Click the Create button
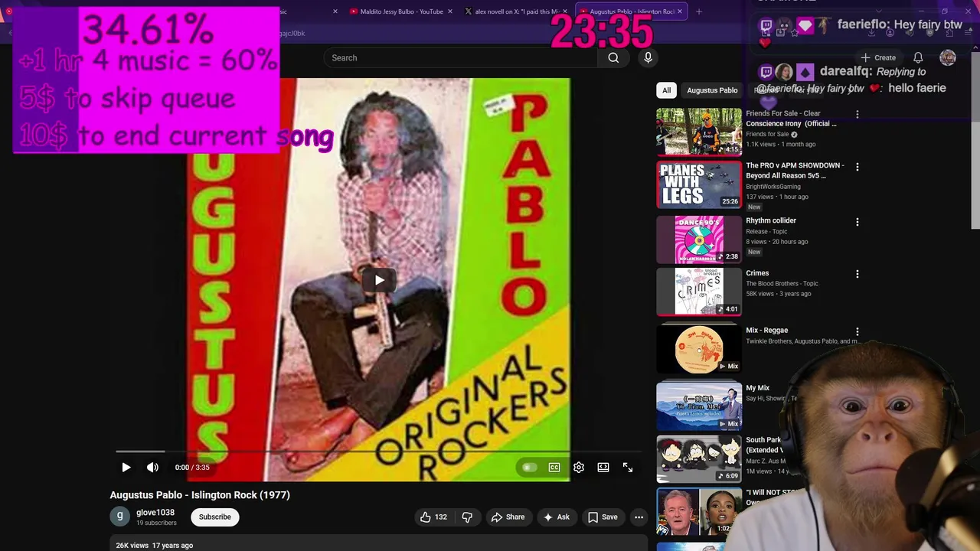This screenshot has width=980, height=551. (878, 57)
